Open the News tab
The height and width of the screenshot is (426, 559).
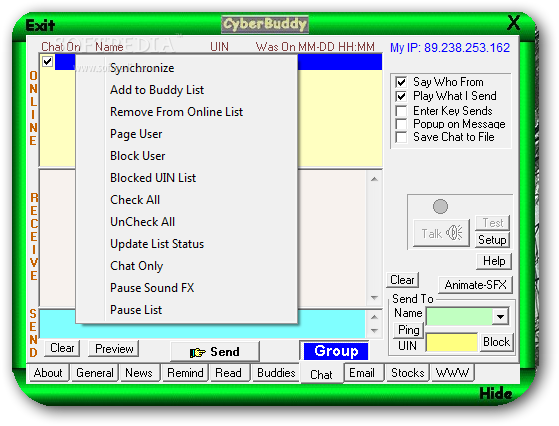pos(139,373)
